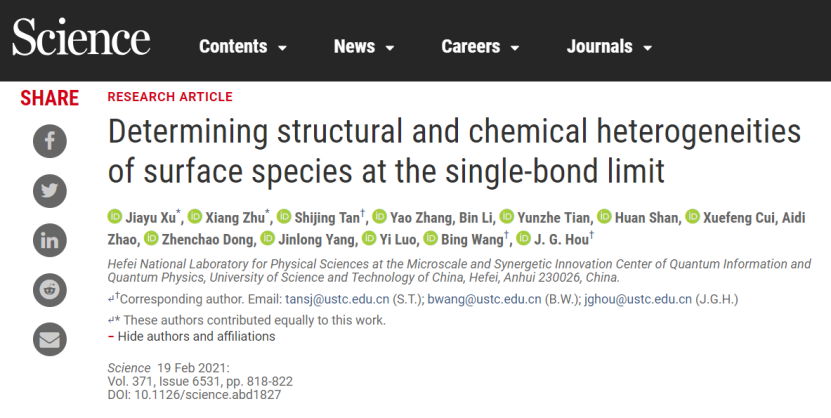Image resolution: width=831 pixels, height=418 pixels.
Task: Open ORCID icon beside J. G. Hou
Action: pos(524,238)
